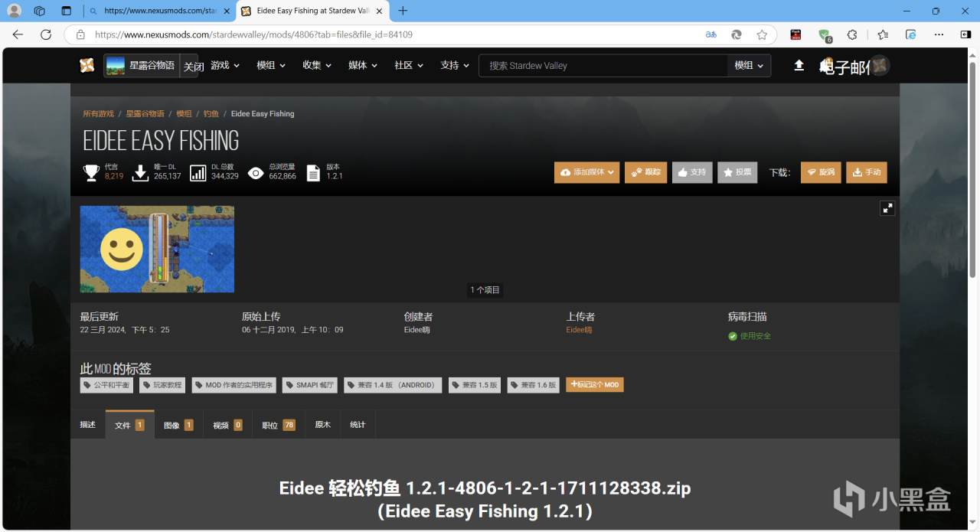Open browser Settings and more ellipsis
The image size is (980, 532).
pyautogui.click(x=939, y=34)
